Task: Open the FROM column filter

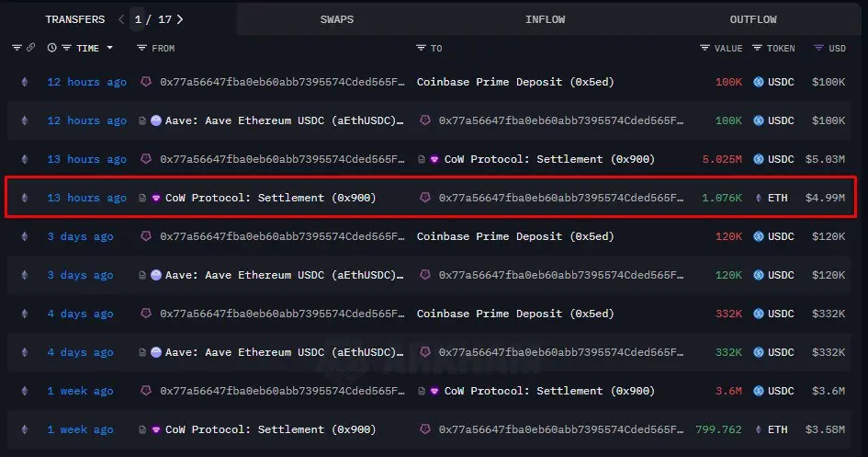Action: click(141, 48)
